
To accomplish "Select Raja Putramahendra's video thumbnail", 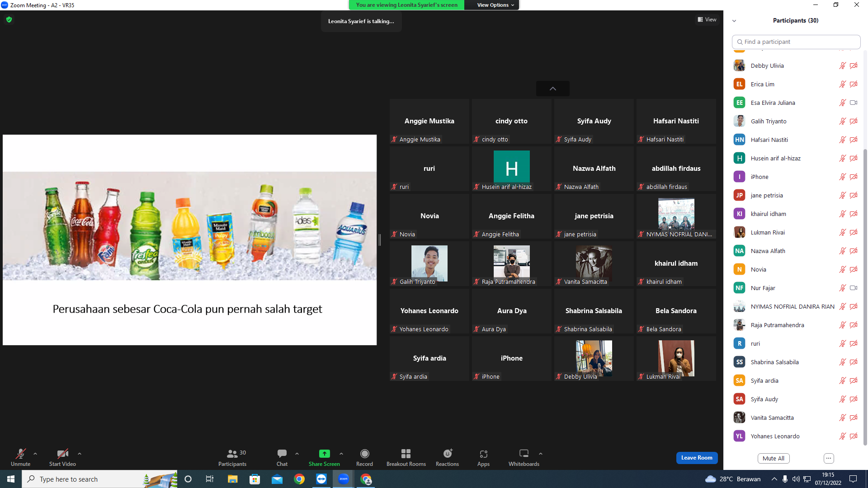I will [x=512, y=263].
